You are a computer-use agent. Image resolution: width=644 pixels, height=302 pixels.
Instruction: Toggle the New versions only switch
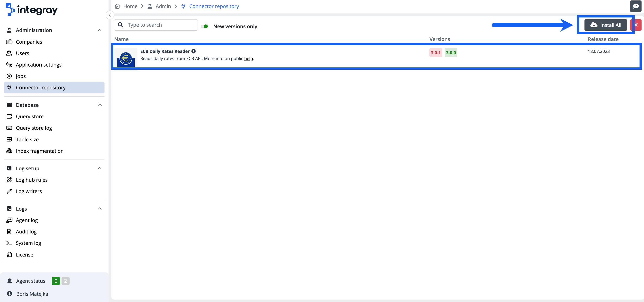[x=205, y=26]
